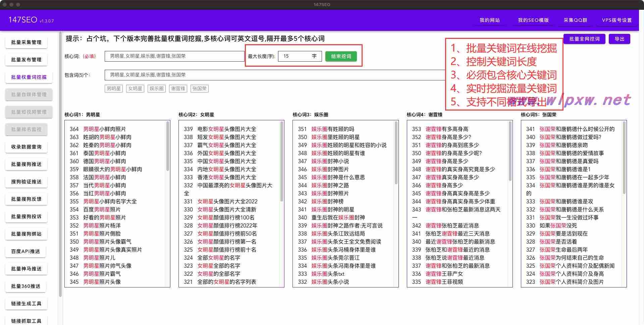Screen dimensions: 644x325
Task: Select result 333 娱乐圈头条txt
Action: (x=321, y=274)
